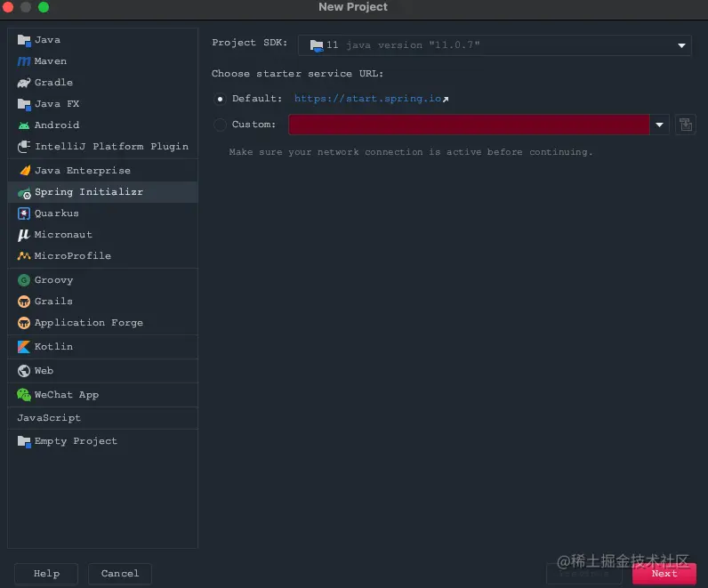Click the Kotlin logo icon

(x=24, y=346)
